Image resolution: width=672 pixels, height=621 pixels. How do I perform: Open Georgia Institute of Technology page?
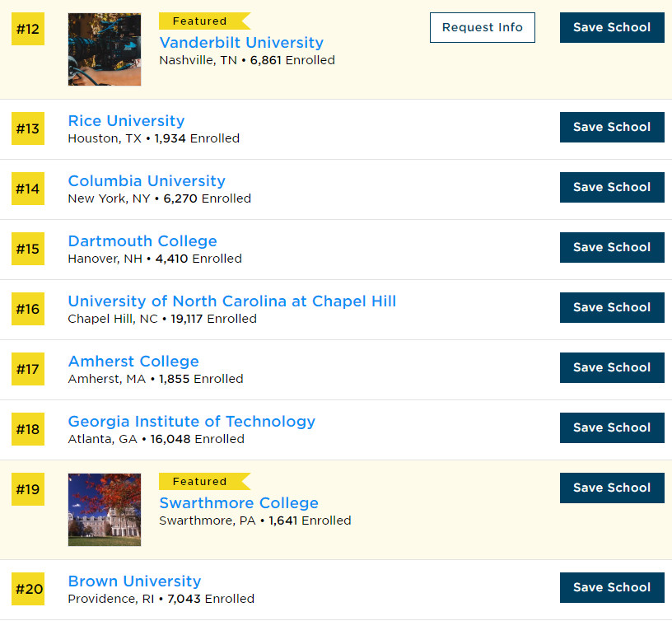(192, 422)
